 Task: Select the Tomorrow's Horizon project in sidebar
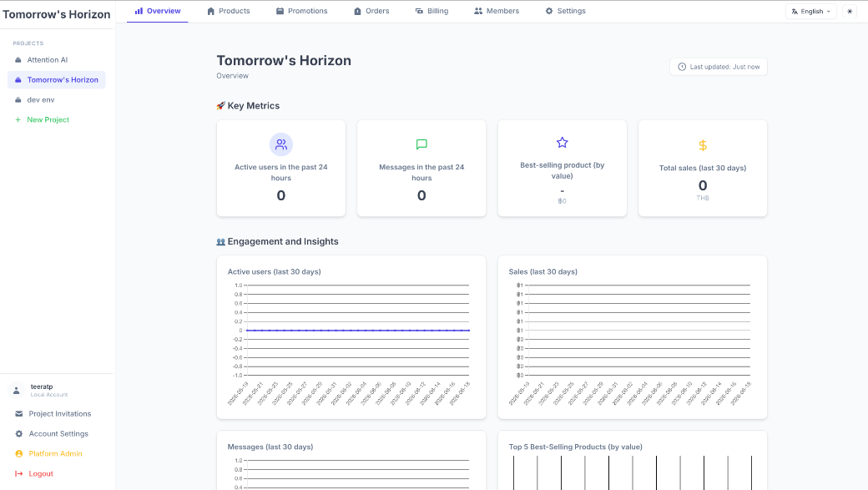click(x=57, y=80)
